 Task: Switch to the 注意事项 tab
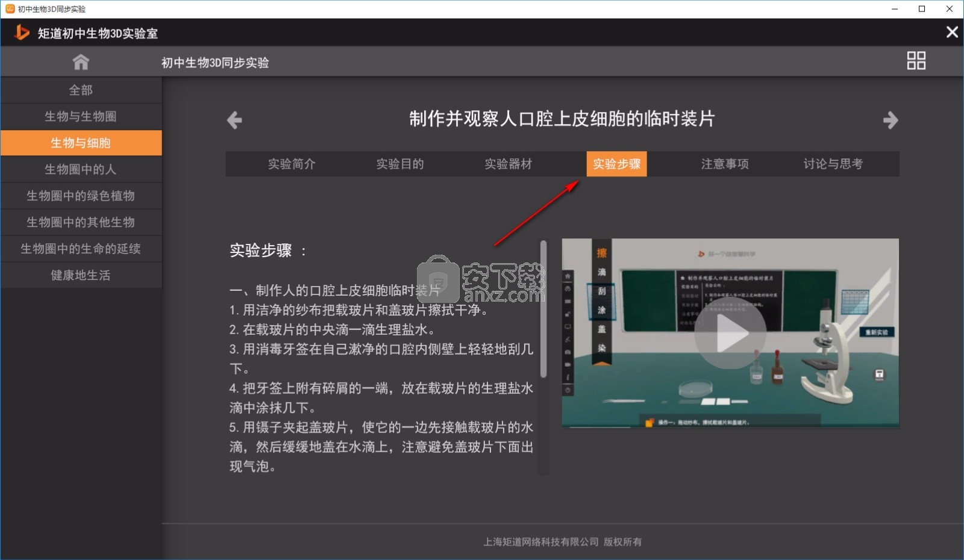725,164
